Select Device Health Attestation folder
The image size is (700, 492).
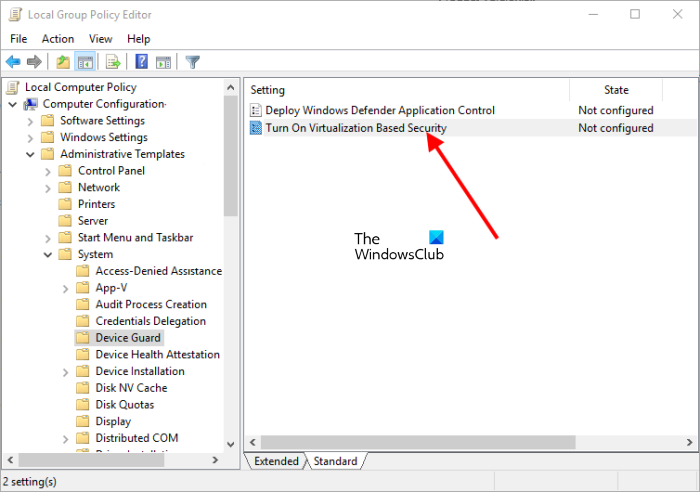pos(158,354)
